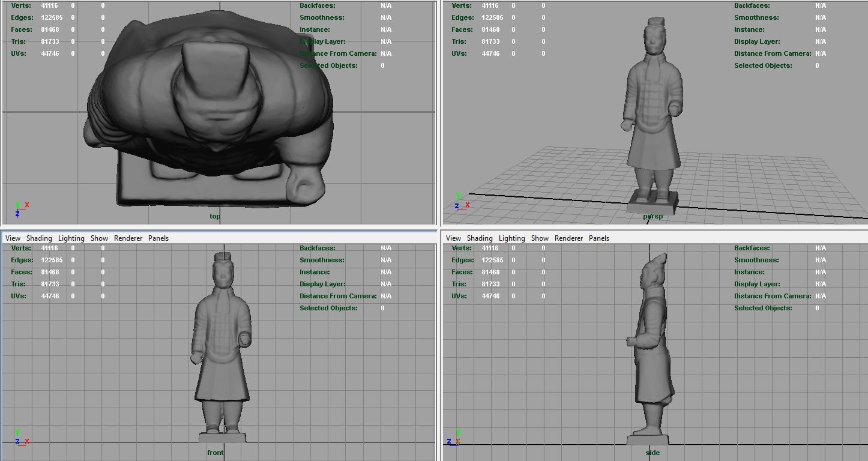This screenshot has height=461, width=868.
Task: Click 'Smoothness:' label in top viewport HUD
Action: point(322,17)
